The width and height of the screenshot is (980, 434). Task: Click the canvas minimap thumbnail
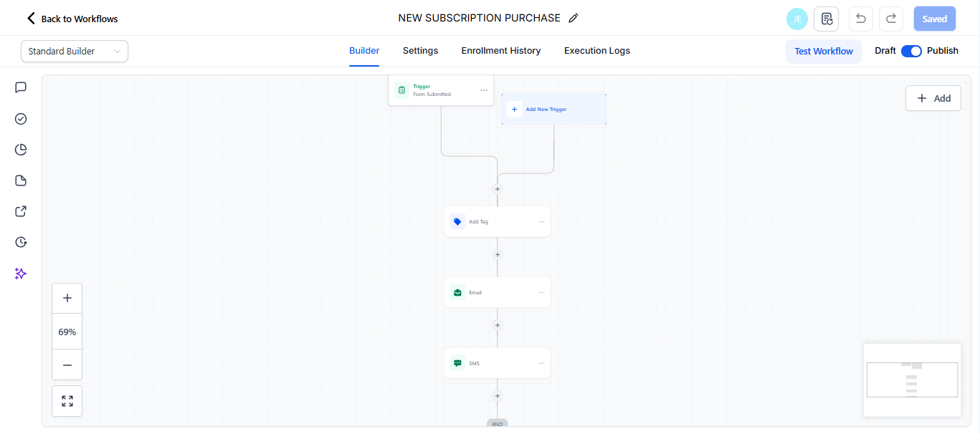click(x=912, y=380)
